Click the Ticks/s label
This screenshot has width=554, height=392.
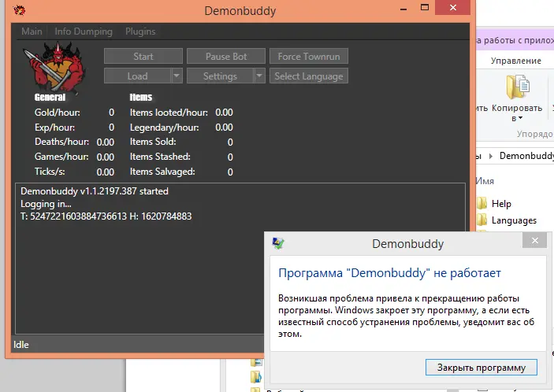point(50,172)
